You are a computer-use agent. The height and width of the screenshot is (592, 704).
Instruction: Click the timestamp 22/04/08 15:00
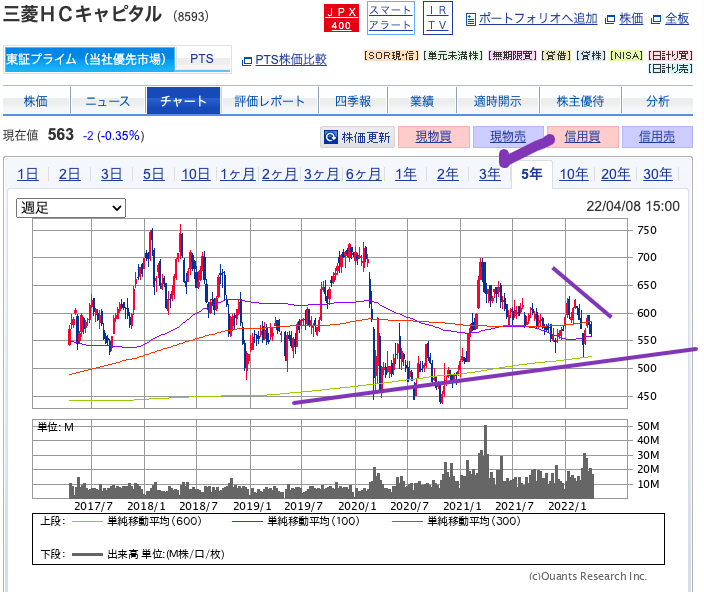(633, 206)
